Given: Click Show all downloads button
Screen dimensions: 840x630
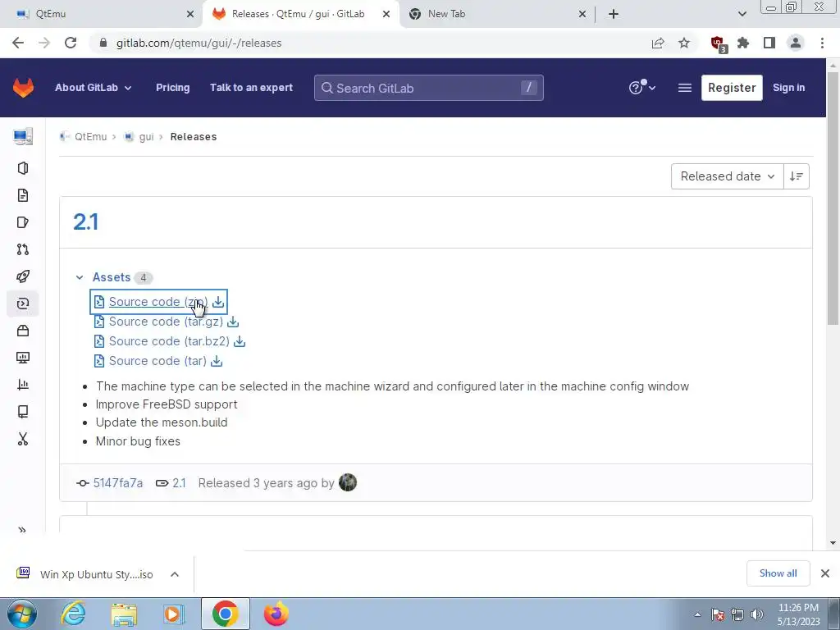Looking at the screenshot, I should [778, 573].
